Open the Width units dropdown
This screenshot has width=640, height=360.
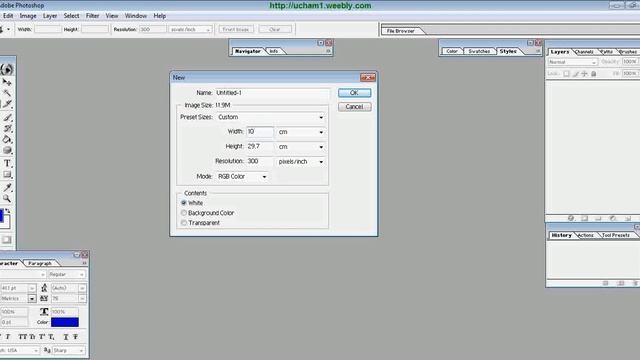pos(301,132)
